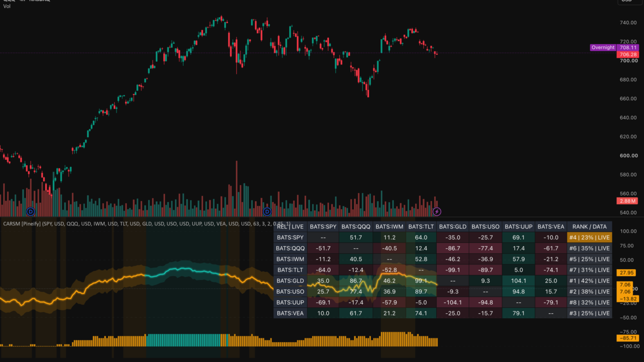Screen dimensions: 644x362
Task: Click the #3 | 25% | LIVE rank cell
Action: pyautogui.click(x=589, y=313)
